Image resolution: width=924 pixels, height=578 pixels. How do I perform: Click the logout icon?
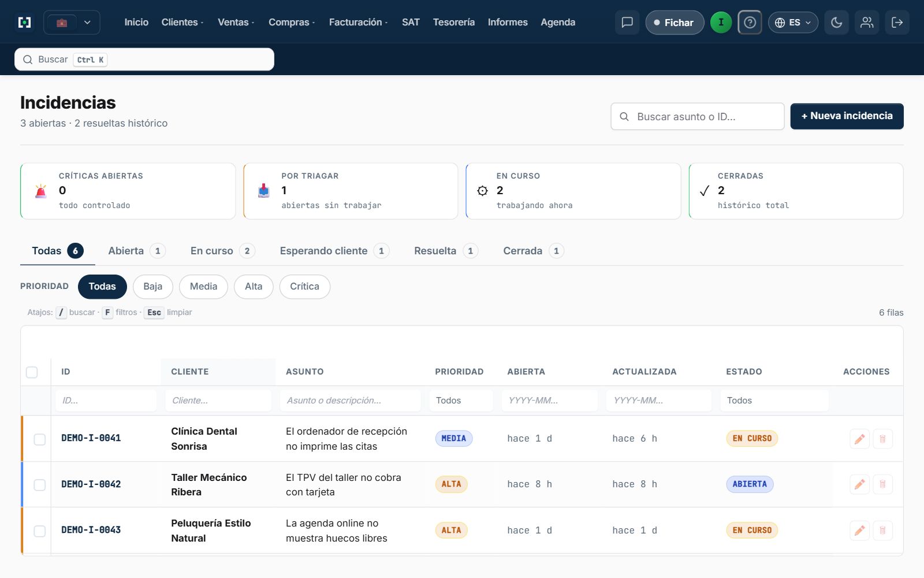(x=897, y=23)
